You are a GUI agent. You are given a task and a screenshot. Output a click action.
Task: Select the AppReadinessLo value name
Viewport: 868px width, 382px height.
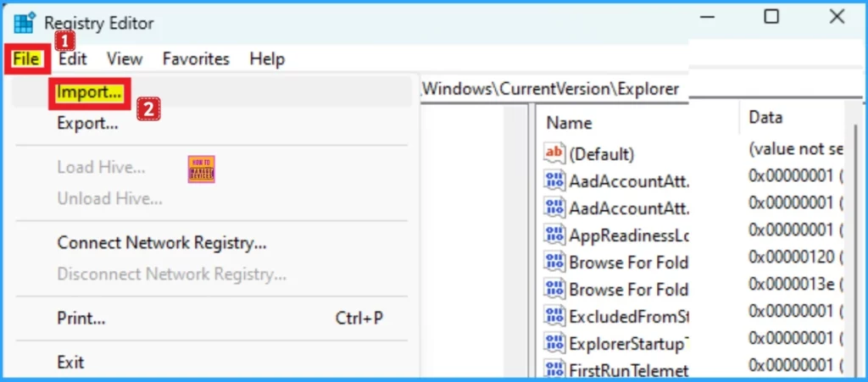point(628,235)
